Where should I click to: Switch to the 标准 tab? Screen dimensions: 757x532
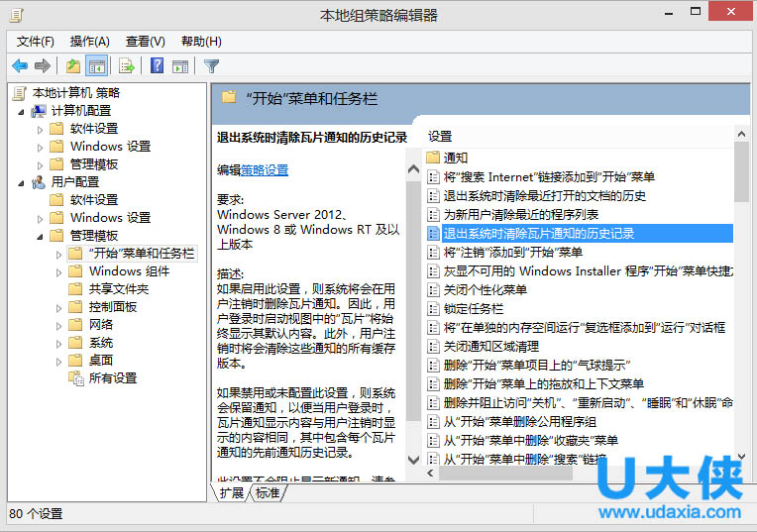point(268,493)
